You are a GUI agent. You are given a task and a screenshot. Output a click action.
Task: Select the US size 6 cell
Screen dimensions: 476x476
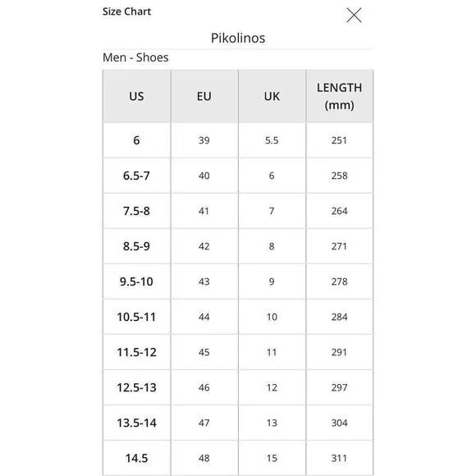click(x=136, y=140)
